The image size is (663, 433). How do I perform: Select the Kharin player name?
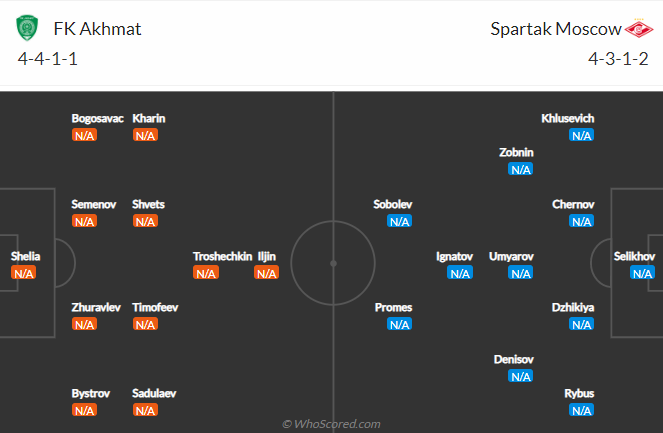coord(149,118)
